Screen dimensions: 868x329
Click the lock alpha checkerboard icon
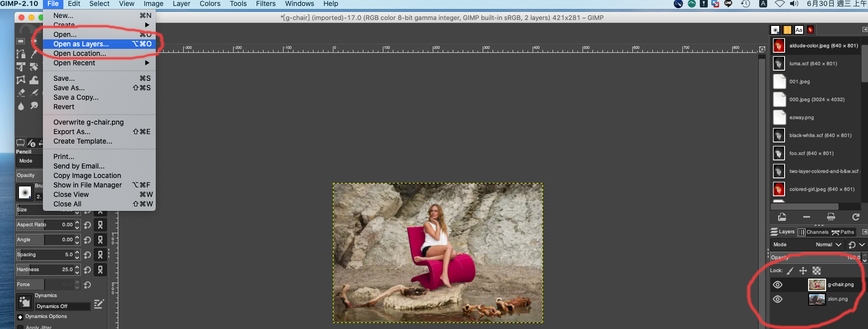pyautogui.click(x=817, y=271)
